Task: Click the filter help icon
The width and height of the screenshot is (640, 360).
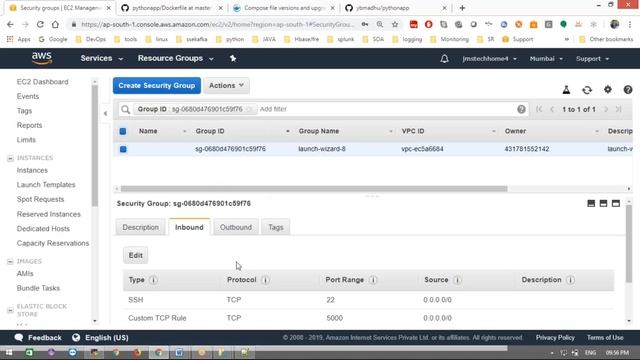Action: [x=521, y=109]
